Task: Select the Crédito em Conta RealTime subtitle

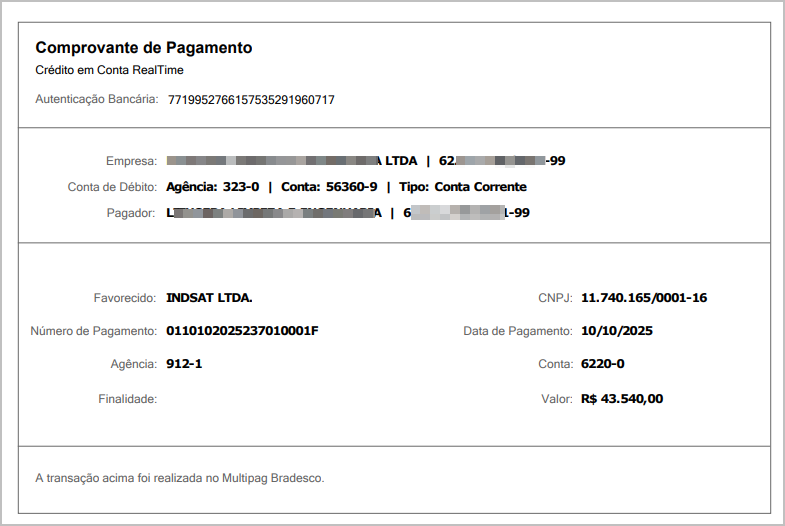Action: pos(109,71)
